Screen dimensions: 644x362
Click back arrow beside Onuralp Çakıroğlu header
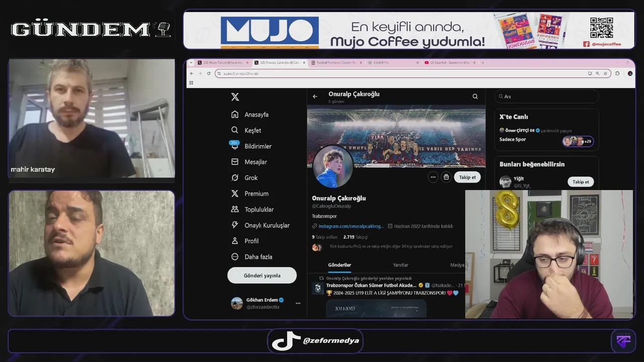tap(315, 97)
